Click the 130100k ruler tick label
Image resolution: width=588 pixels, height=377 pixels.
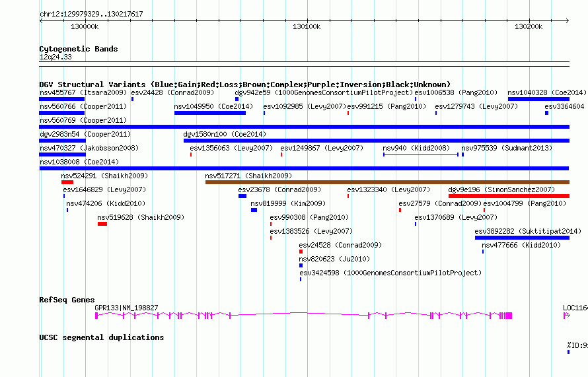click(307, 26)
